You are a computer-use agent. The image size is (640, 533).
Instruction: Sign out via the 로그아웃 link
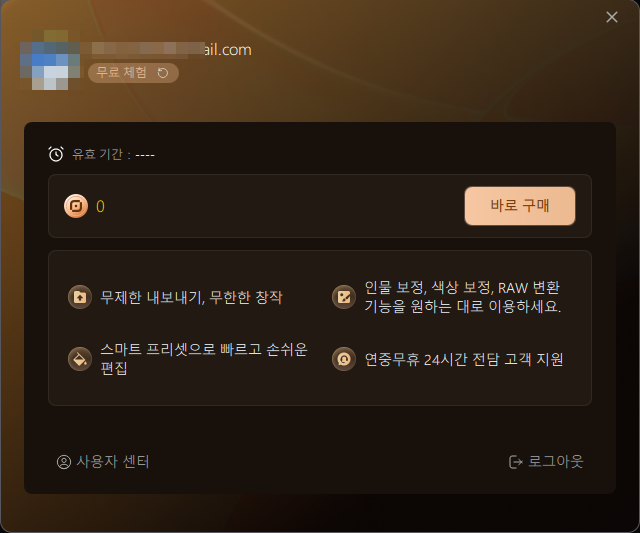point(546,462)
